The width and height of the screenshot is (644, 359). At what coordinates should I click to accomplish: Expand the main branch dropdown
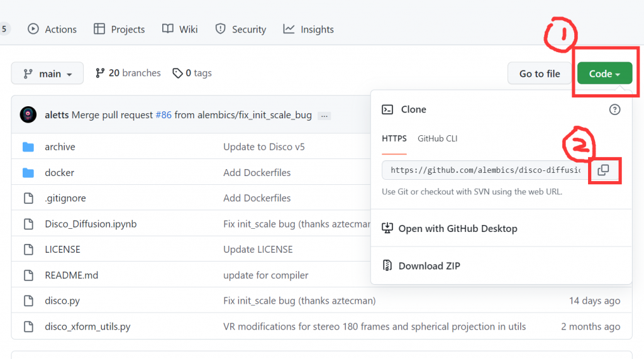point(47,74)
